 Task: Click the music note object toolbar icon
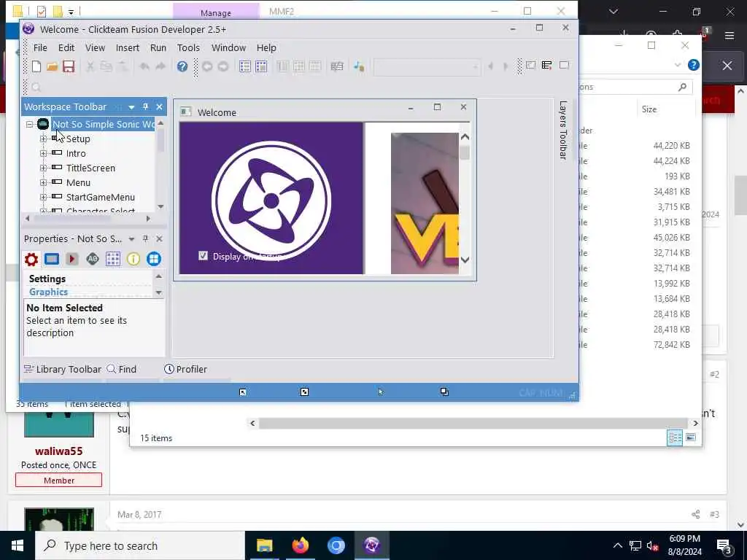tap(359, 66)
